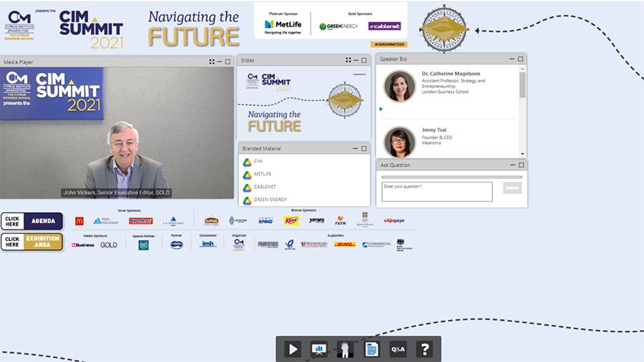The width and height of the screenshot is (644, 362).
Task: Open the Media Player from bottom dock
Action: 293,349
